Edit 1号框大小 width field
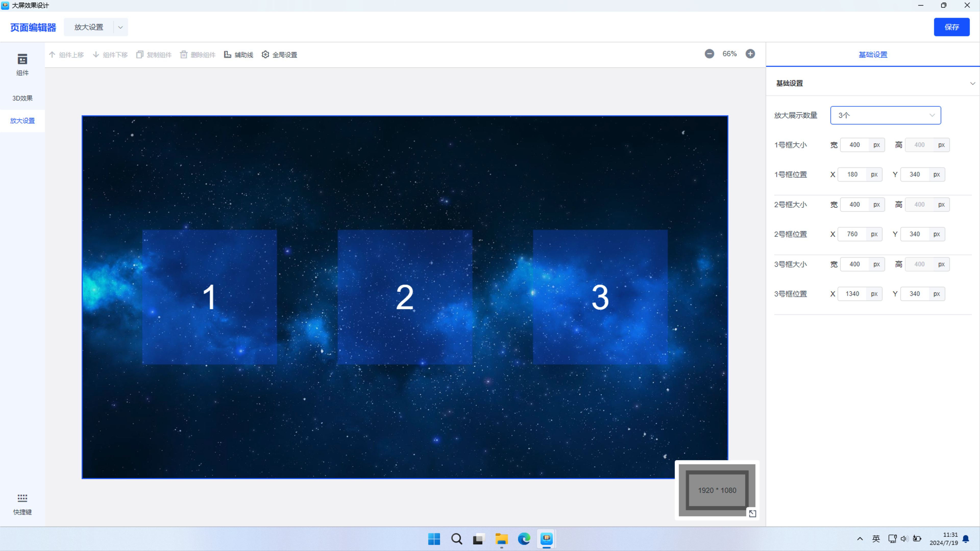980x551 pixels. [x=854, y=145]
